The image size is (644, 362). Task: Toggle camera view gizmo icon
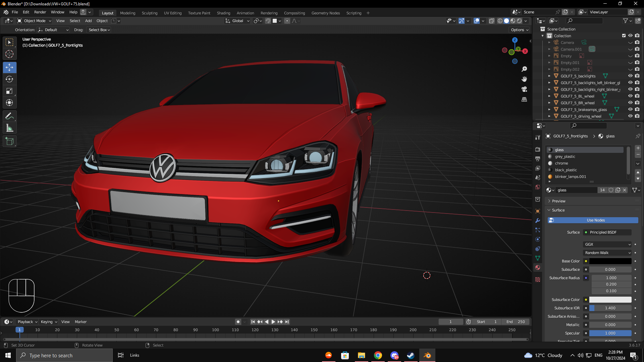[x=524, y=89]
